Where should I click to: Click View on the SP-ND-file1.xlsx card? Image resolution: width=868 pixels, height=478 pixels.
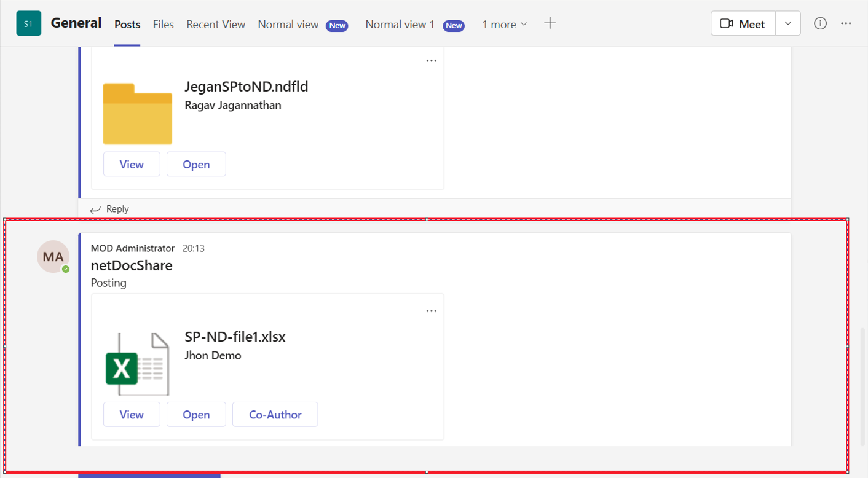[132, 414]
